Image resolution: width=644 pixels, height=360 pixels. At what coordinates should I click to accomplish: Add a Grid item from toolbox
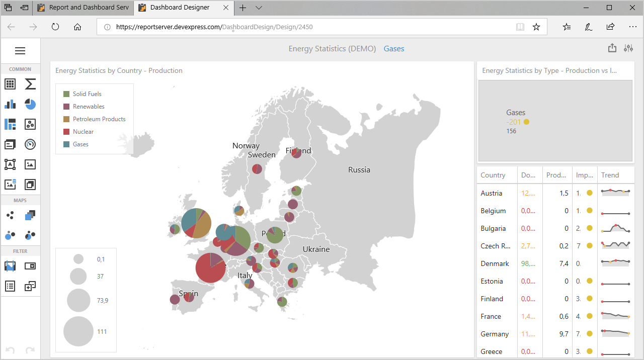pos(10,84)
